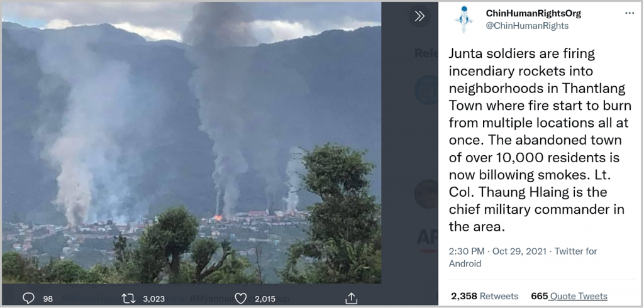This screenshot has height=308, width=644.
Task: Open the ChinHumanRightsOrg display name
Action: coord(533,13)
